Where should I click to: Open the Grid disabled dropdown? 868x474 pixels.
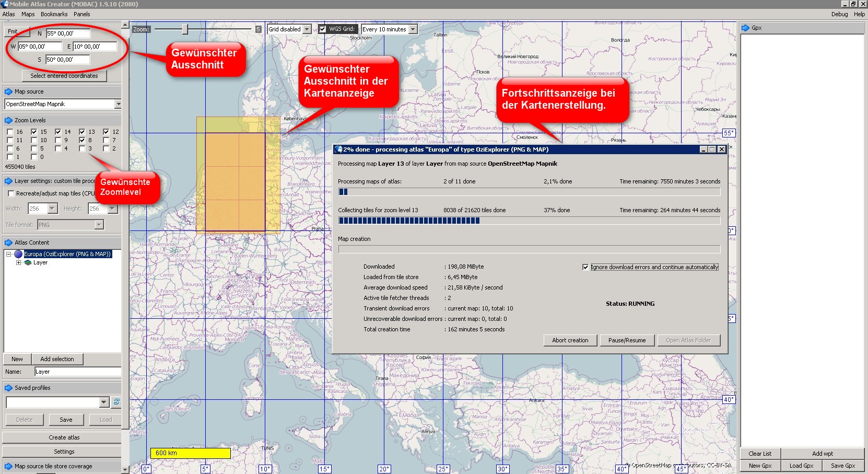point(307,29)
